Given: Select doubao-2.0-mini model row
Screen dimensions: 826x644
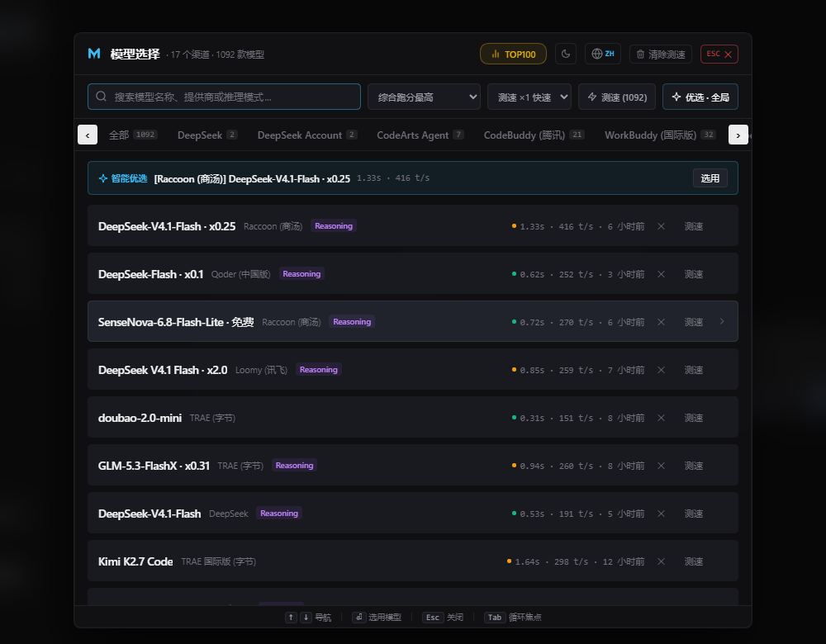Looking at the screenshot, I should pos(412,418).
